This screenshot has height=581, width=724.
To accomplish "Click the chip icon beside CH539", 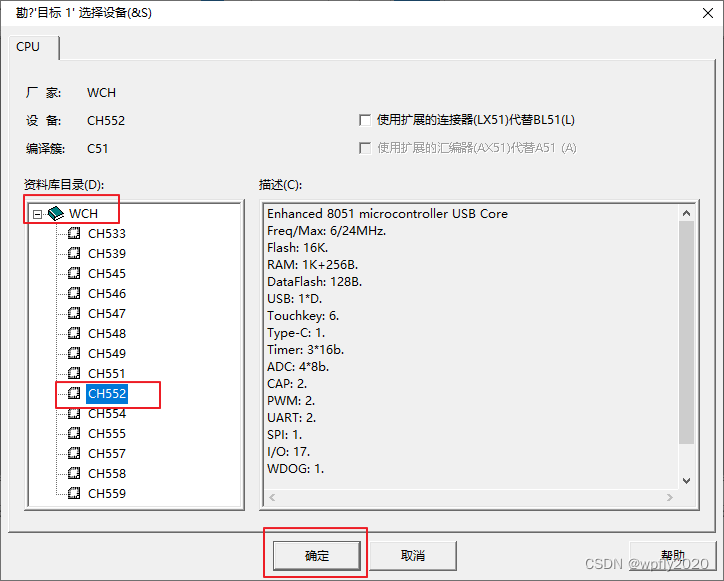I will 74,253.
